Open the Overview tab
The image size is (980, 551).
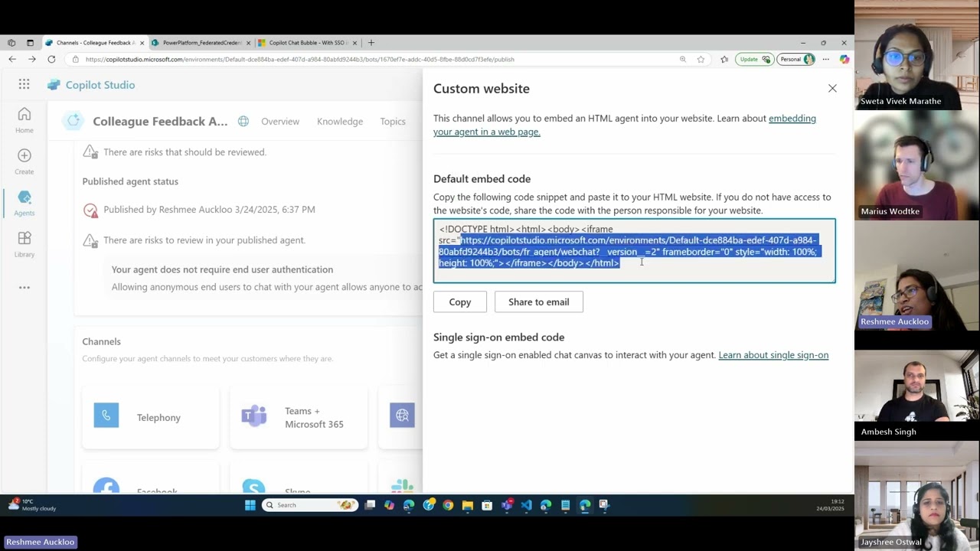tap(280, 121)
